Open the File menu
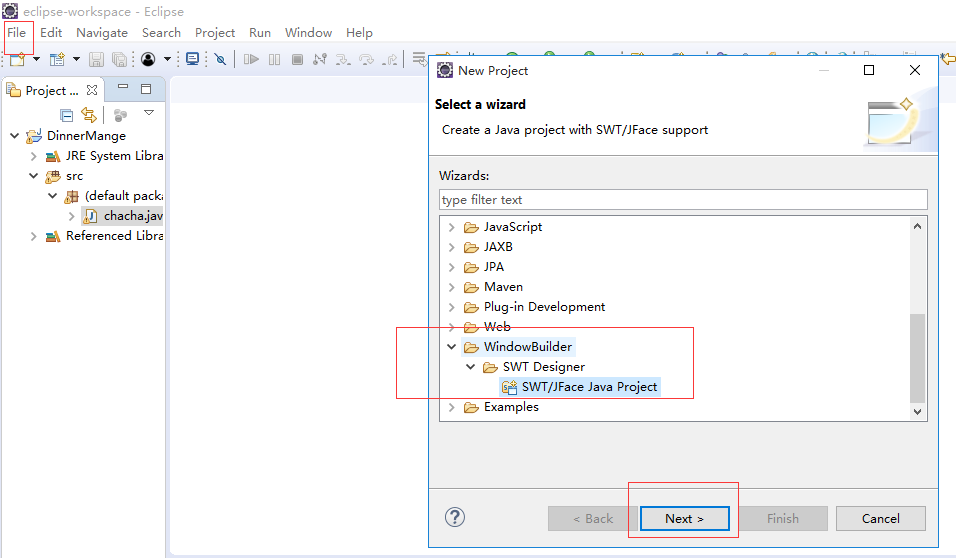Image resolution: width=956 pixels, height=558 pixels. point(16,32)
